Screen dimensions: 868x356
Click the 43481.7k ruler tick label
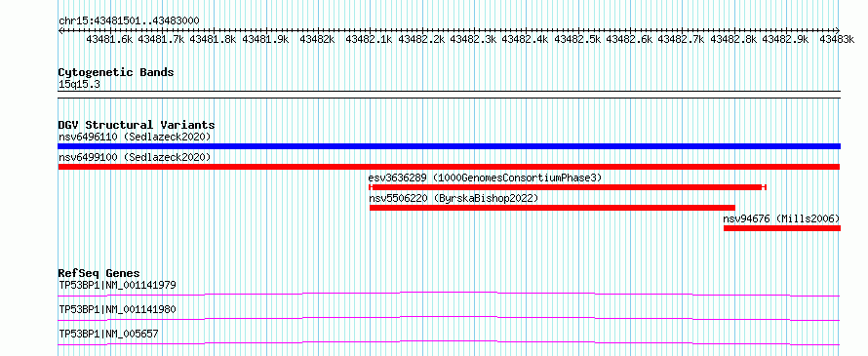pos(162,39)
